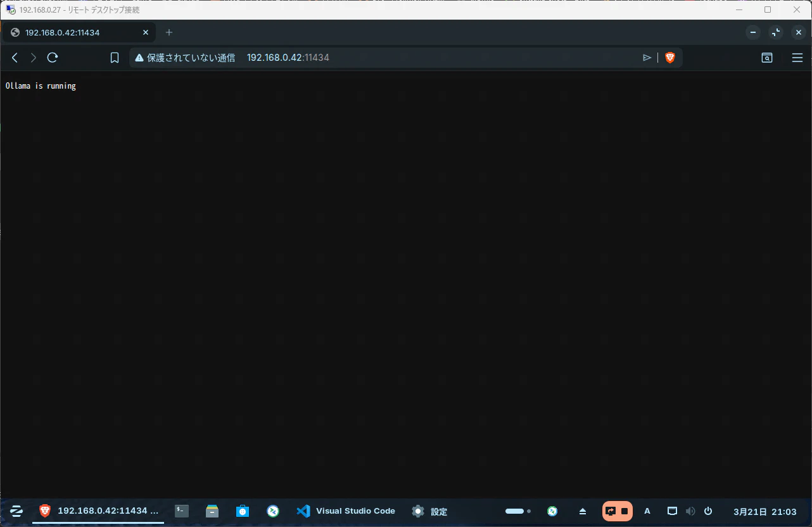Screen dimensions: 812x527
Task: Switch to the Brave taskbar window entry
Action: tap(98, 511)
